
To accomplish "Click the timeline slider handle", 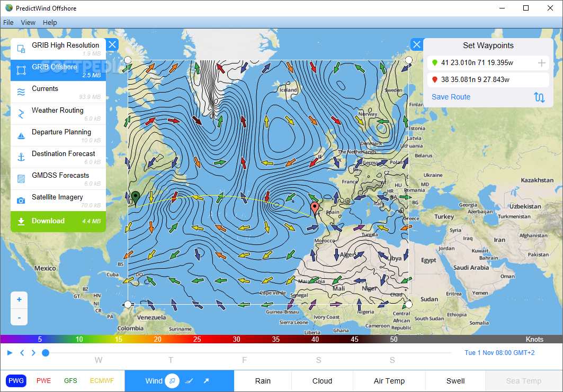I will pyautogui.click(x=46, y=353).
